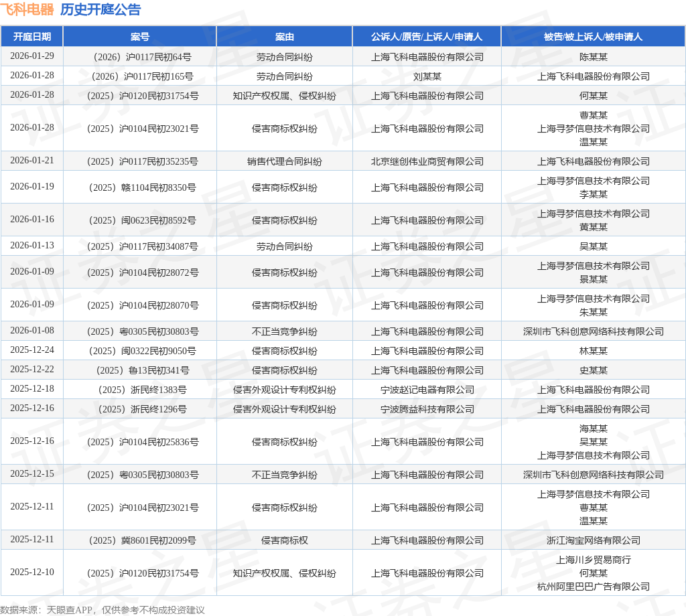The height and width of the screenshot is (616, 686).
Task: Click 销售代理合同纠纷 case cause
Action: click(284, 161)
